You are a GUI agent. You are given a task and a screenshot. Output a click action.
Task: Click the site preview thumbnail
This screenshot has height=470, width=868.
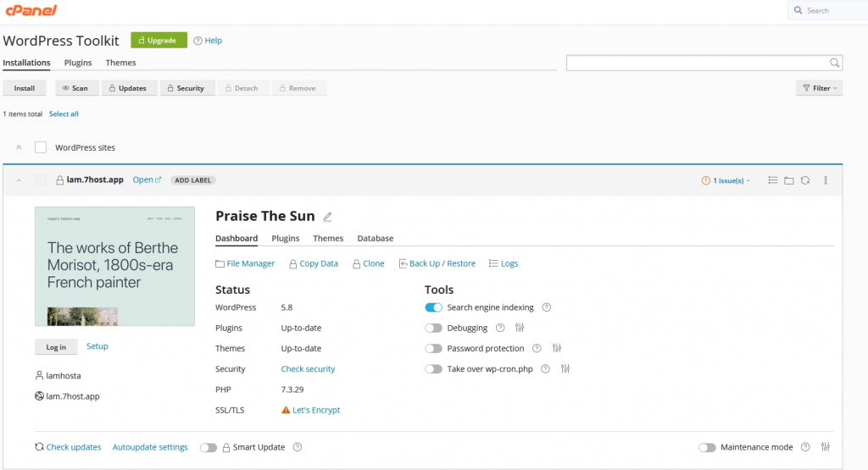[114, 266]
